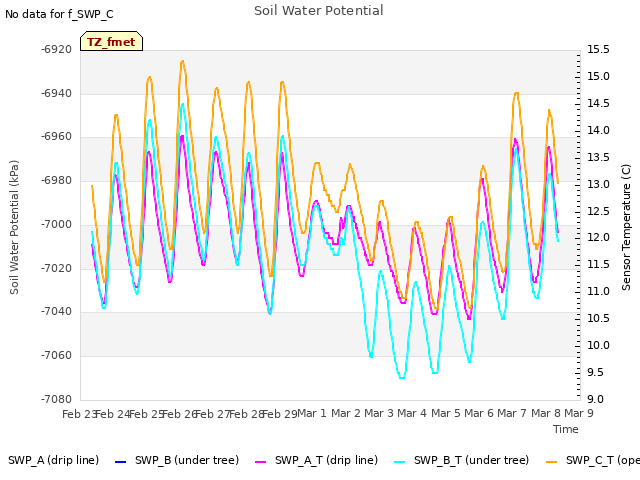The height and width of the screenshot is (480, 640).
Task: Click the -7000 y-axis tick label
Action: [x=56, y=224]
